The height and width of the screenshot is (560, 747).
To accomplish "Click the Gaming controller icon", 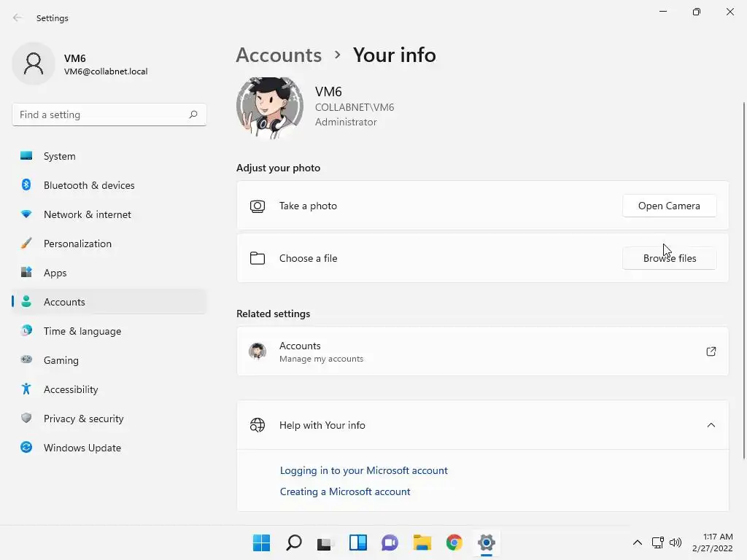I will click(x=26, y=360).
